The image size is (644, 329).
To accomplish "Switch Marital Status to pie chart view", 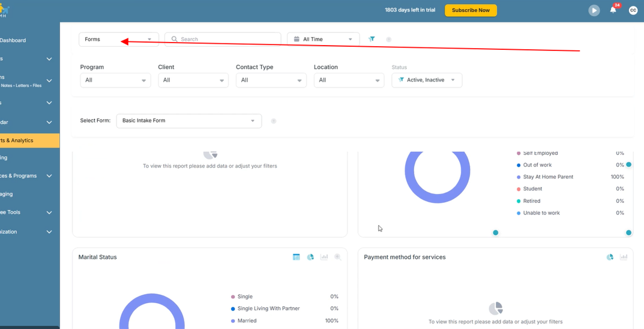I will click(x=310, y=257).
